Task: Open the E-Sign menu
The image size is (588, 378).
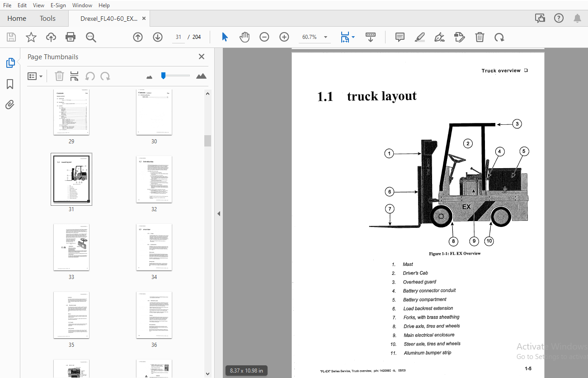Action: coord(58,5)
